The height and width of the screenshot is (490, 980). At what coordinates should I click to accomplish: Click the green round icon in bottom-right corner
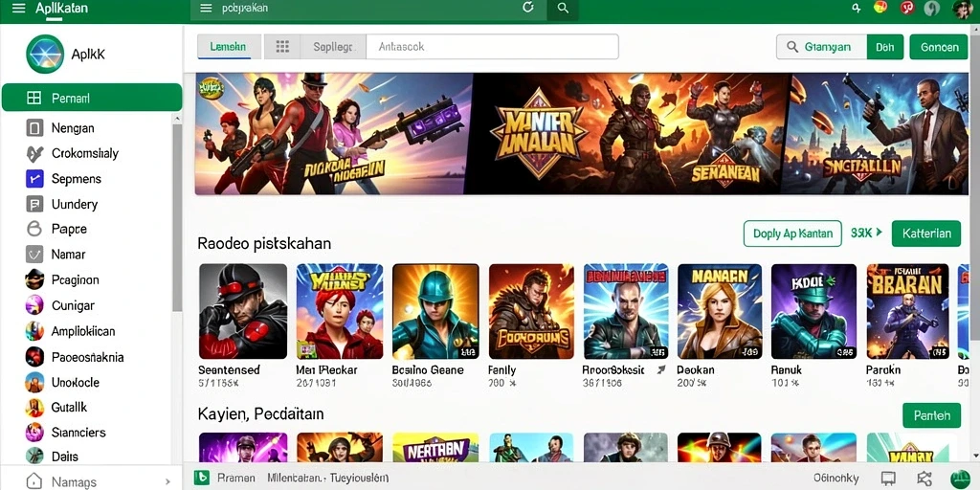point(960,479)
